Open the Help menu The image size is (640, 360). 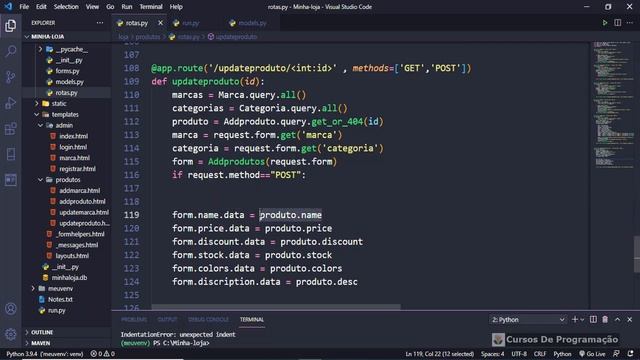[x=176, y=7]
